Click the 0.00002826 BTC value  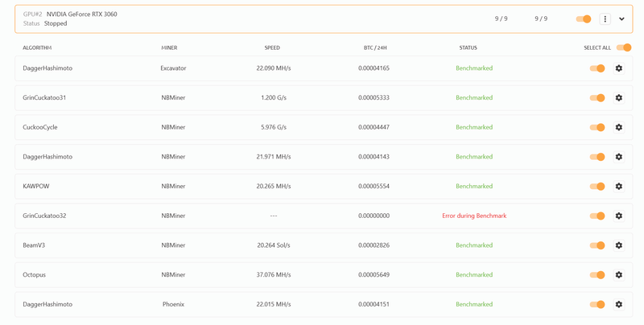pos(374,245)
